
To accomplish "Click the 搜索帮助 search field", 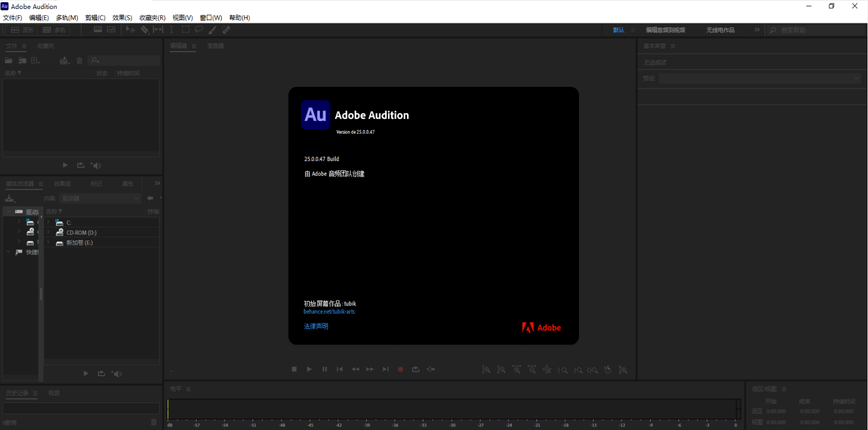I will tap(815, 30).
